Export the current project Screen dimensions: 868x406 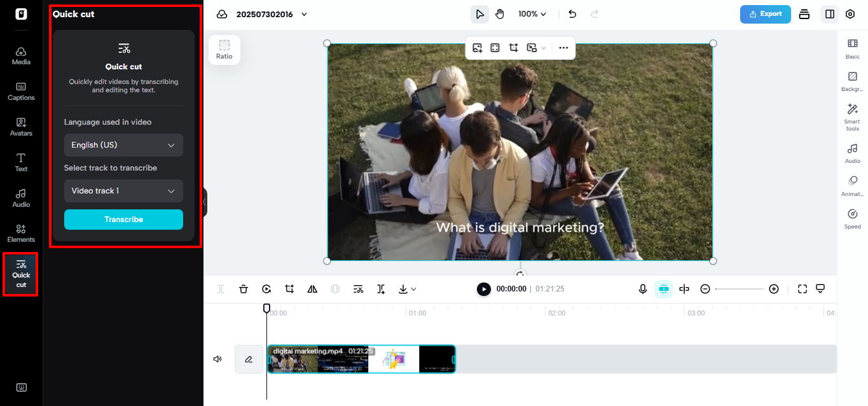[x=765, y=13]
